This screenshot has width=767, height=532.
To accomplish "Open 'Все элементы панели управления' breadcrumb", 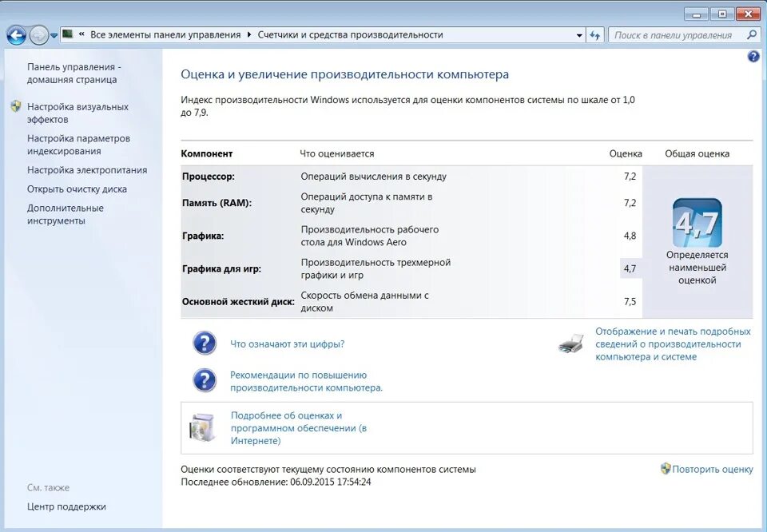I will (165, 34).
